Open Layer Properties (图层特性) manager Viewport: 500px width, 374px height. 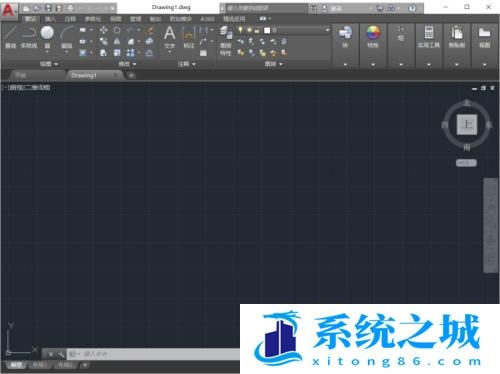[x=226, y=40]
